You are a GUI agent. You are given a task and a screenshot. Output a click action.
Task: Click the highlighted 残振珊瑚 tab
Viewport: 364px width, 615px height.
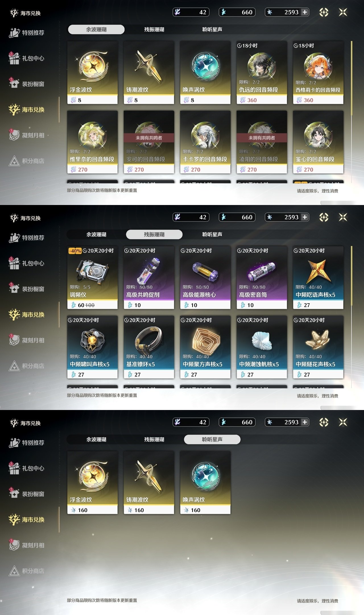(x=154, y=234)
